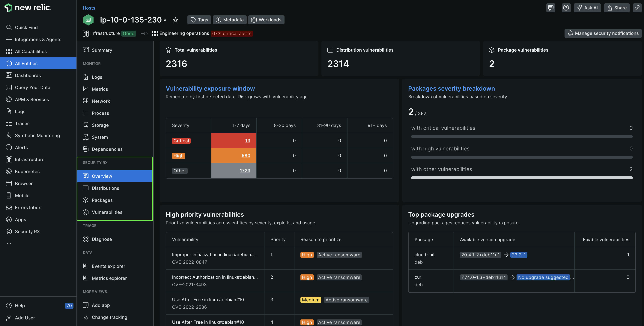Open Security RX Distributions
This screenshot has width=644, height=326.
[115, 188]
